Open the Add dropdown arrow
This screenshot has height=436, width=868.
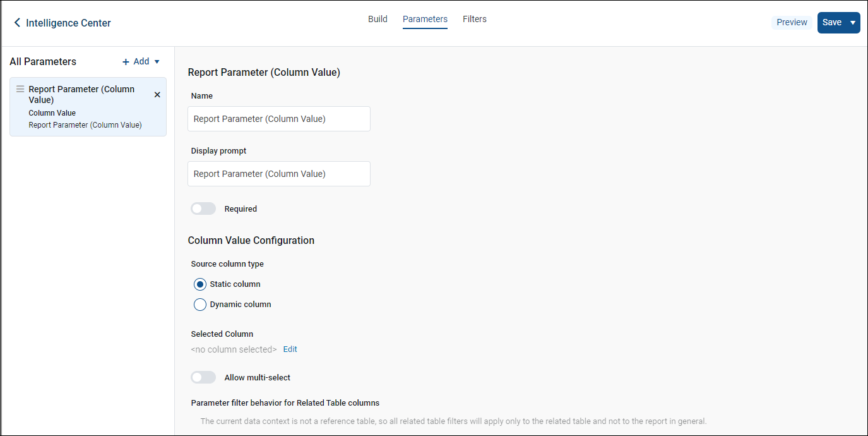click(x=157, y=62)
